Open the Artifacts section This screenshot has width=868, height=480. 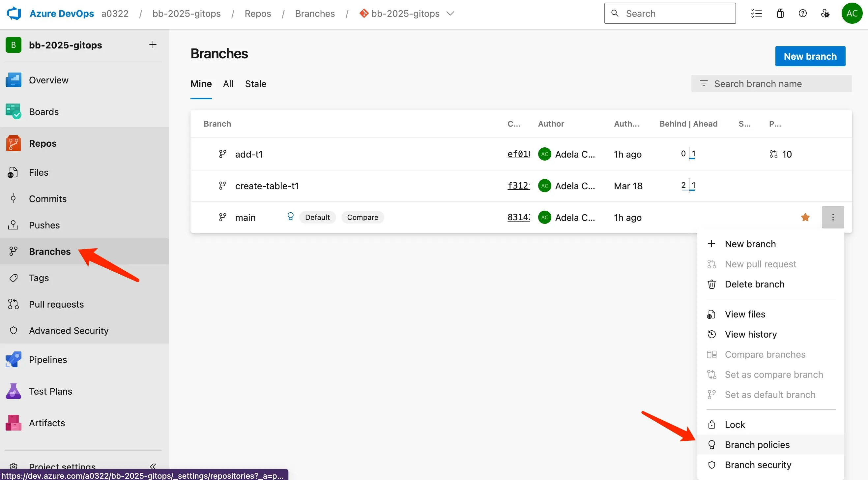click(x=46, y=422)
